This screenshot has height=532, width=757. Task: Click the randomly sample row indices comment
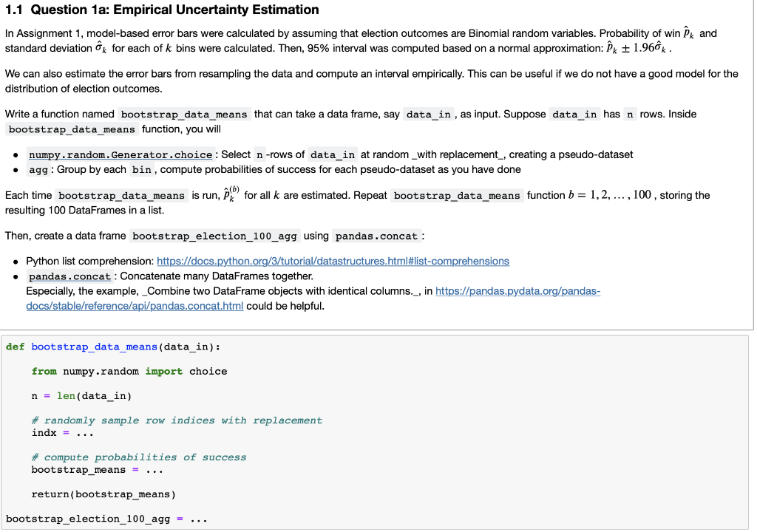(176, 420)
